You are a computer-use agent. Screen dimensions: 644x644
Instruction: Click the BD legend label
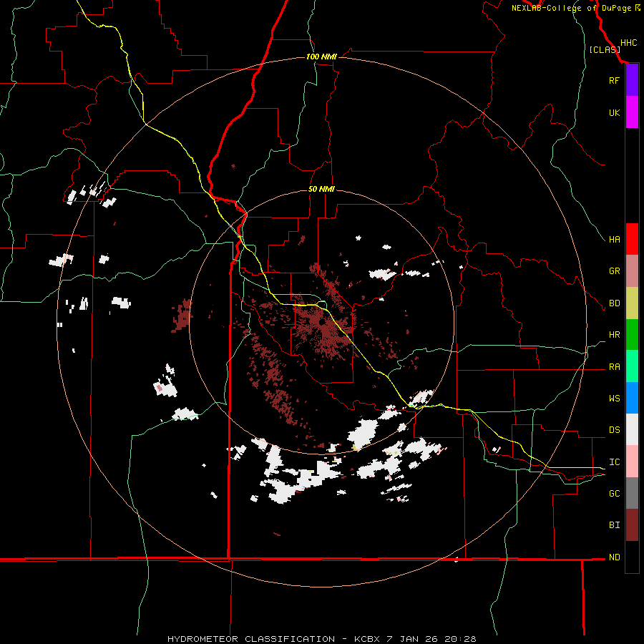pyautogui.click(x=614, y=303)
